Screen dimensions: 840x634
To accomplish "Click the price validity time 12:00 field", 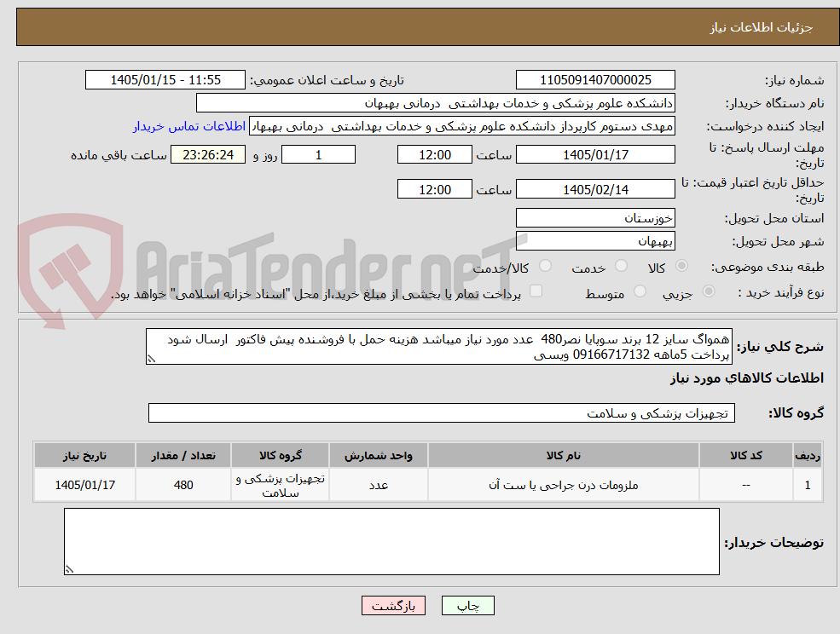I will click(434, 189).
